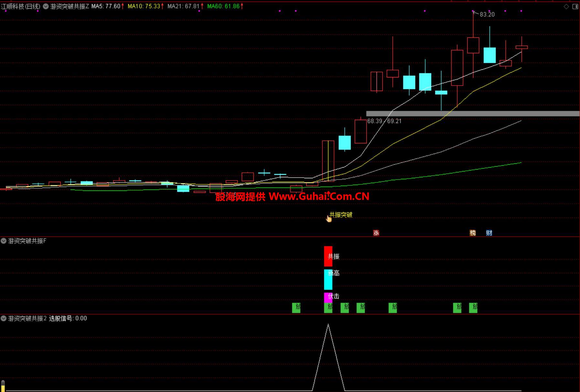Viewport: 580px width, 392px height.
Task: Click the red 涨 marker icon
Action: point(376,233)
